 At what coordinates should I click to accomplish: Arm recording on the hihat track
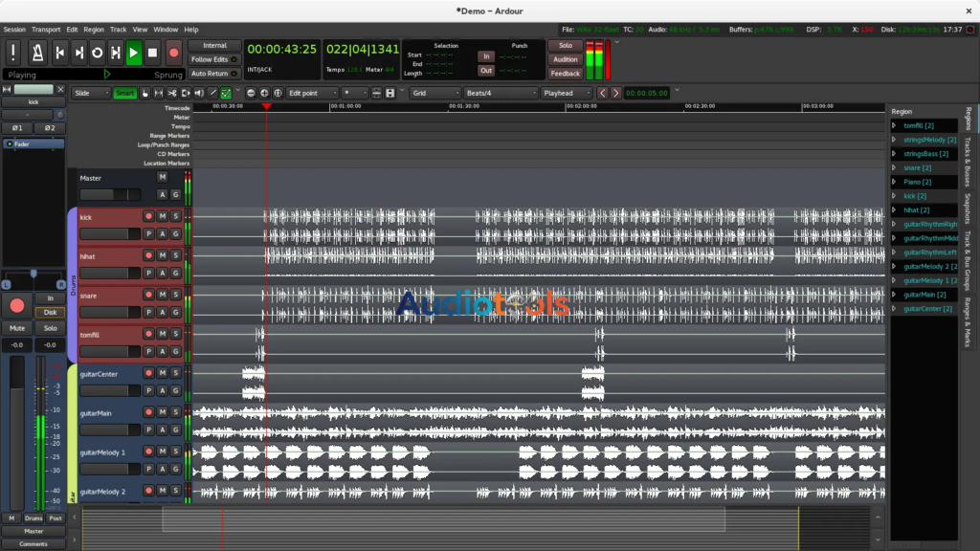(148, 255)
